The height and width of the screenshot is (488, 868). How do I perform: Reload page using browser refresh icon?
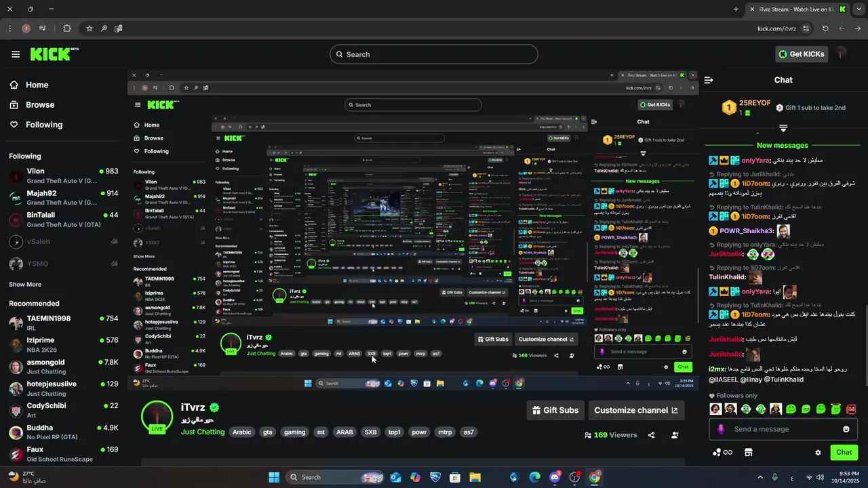[825, 28]
